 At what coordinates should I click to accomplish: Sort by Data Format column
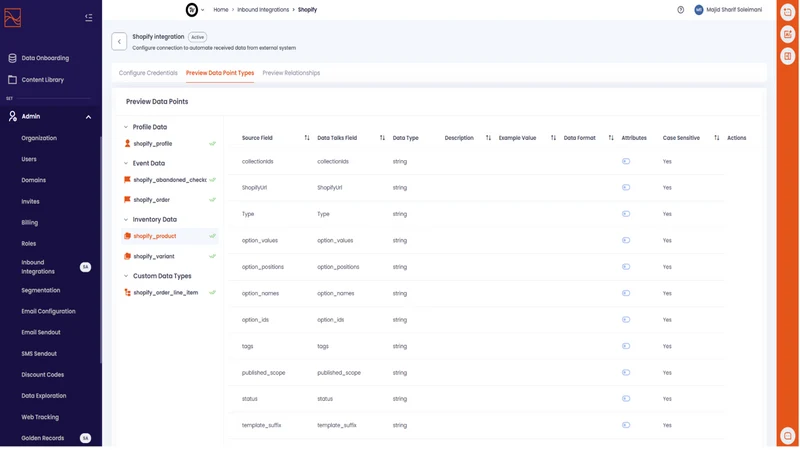coord(611,138)
